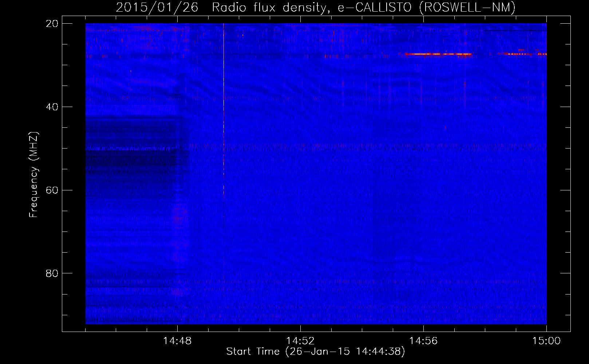The height and width of the screenshot is (364, 589).
Task: Click the 'Start Time (26-Jan-15 14:44:38)' label
Action: pos(316,352)
